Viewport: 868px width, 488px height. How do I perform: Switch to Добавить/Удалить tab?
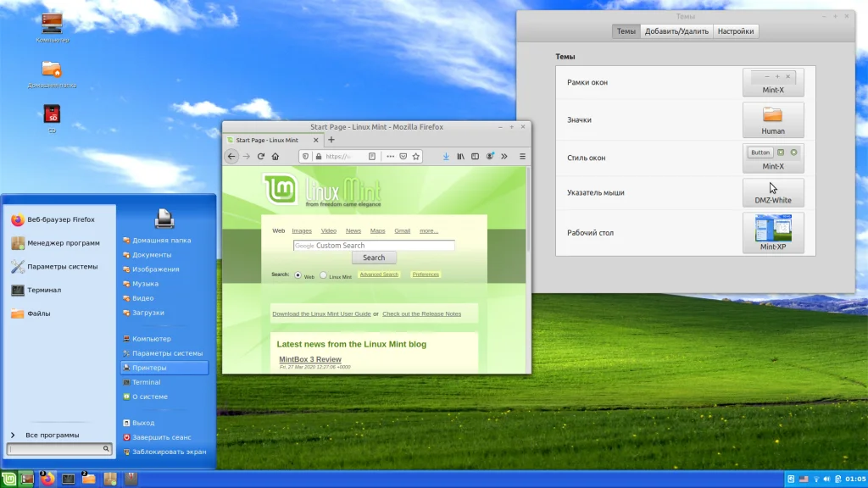coord(676,31)
